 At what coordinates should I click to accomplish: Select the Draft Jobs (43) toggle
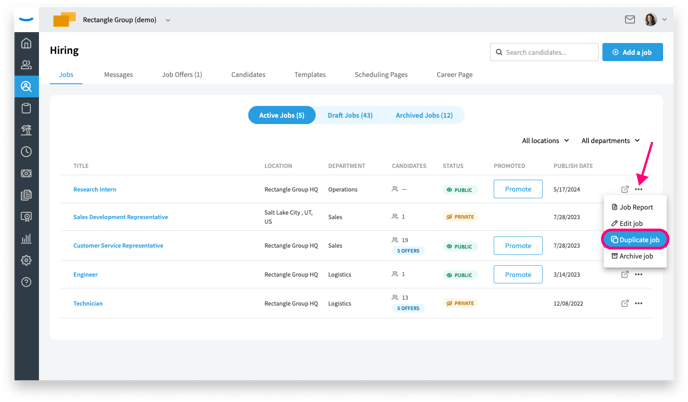point(350,115)
